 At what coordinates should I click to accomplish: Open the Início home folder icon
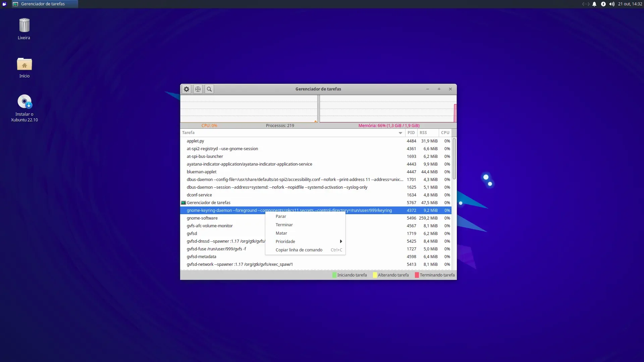pos(24,67)
